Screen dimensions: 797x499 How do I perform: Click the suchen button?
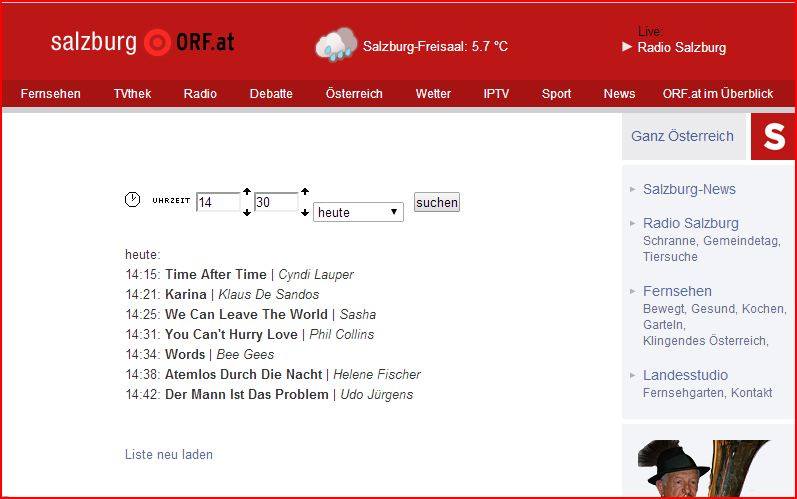point(437,202)
